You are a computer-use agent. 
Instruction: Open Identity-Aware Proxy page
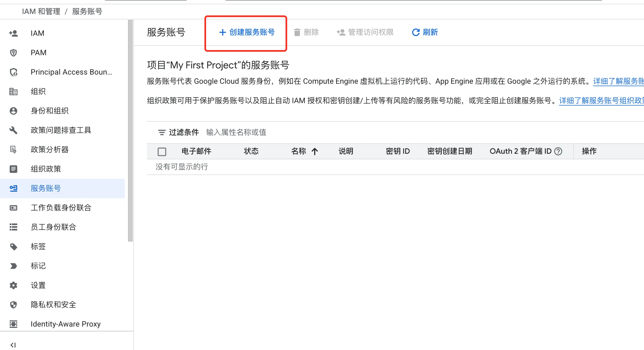[65, 324]
